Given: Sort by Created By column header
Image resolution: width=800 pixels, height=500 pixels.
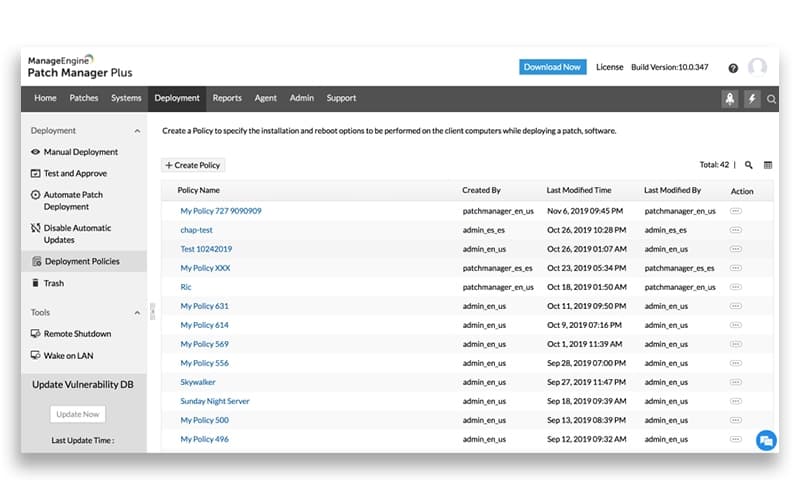Looking at the screenshot, I should pos(481,190).
